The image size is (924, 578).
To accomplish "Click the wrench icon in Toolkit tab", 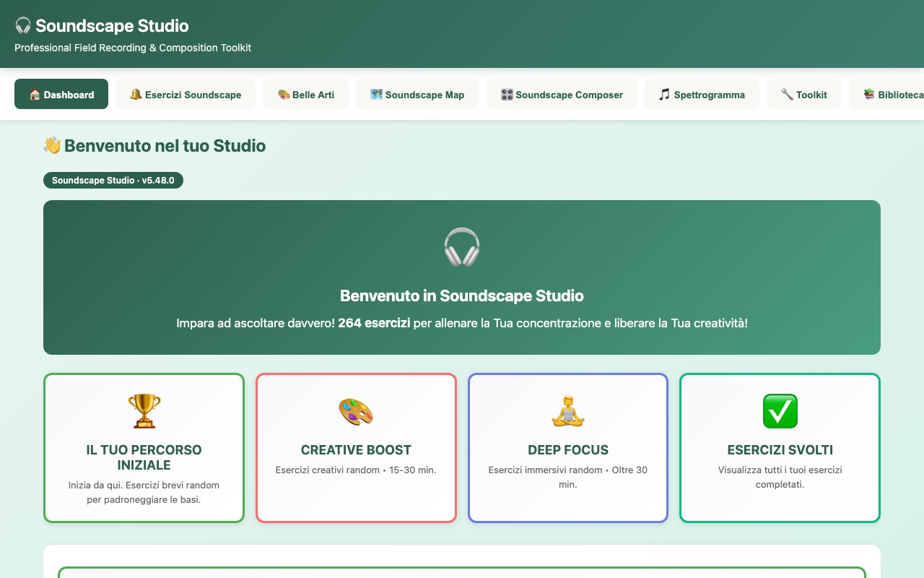I will pos(787,95).
